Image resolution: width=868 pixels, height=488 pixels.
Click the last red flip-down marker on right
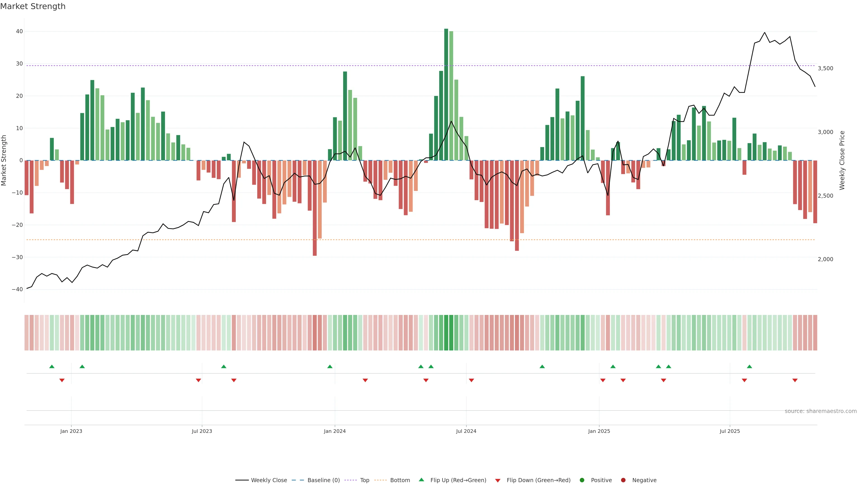[795, 380]
